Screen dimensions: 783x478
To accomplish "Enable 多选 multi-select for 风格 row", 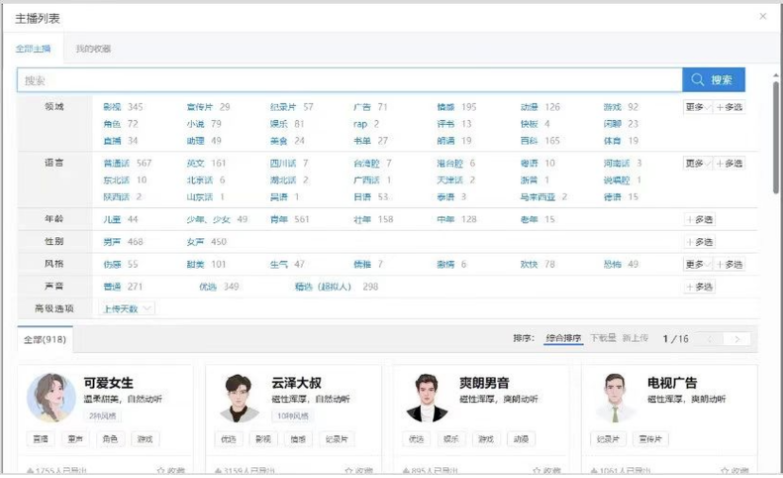I will (729, 264).
